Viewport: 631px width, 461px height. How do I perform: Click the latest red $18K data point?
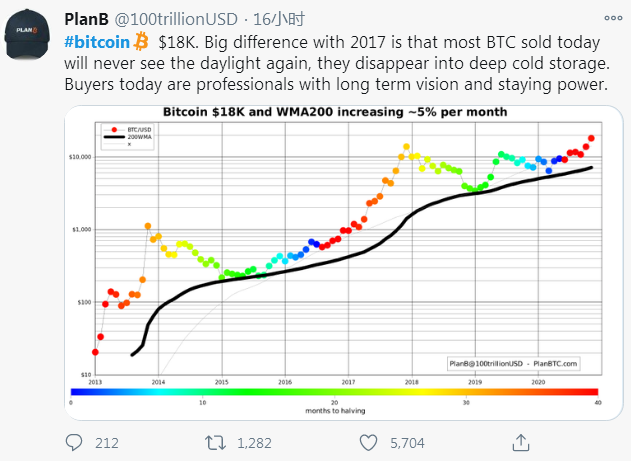click(x=591, y=138)
